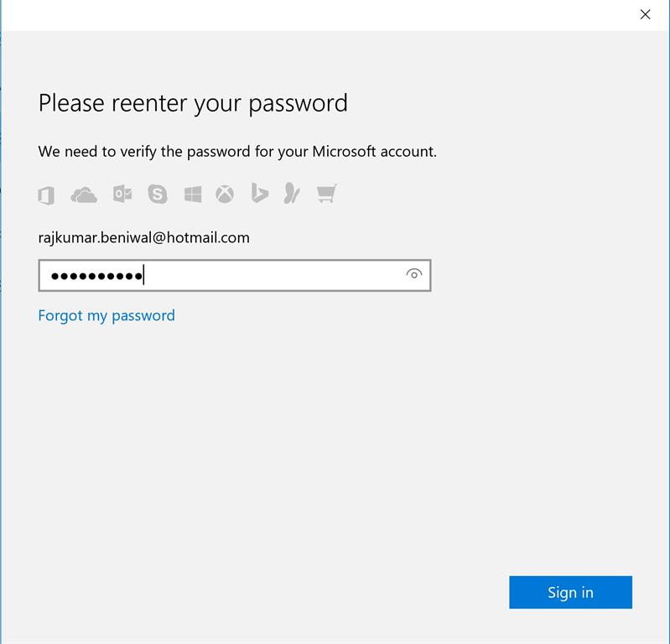Click the rajkumar.beniwal@hotmail.com email address

144,237
